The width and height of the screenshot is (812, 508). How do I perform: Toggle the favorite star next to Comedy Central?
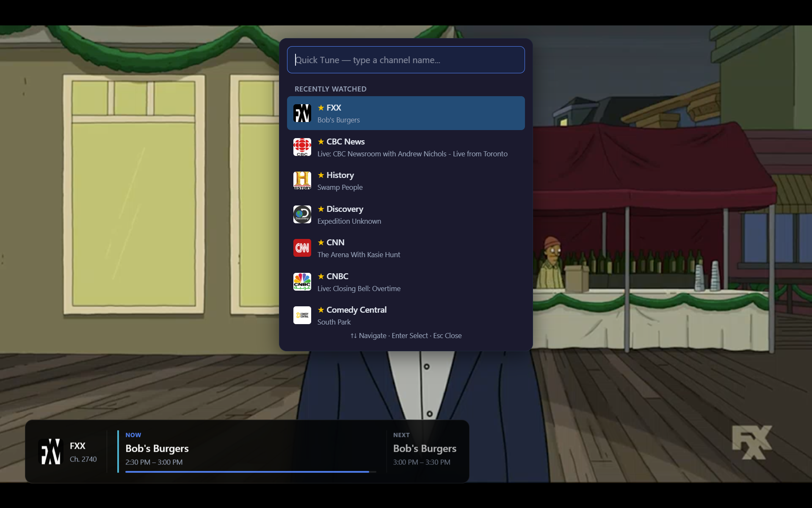[x=321, y=310]
